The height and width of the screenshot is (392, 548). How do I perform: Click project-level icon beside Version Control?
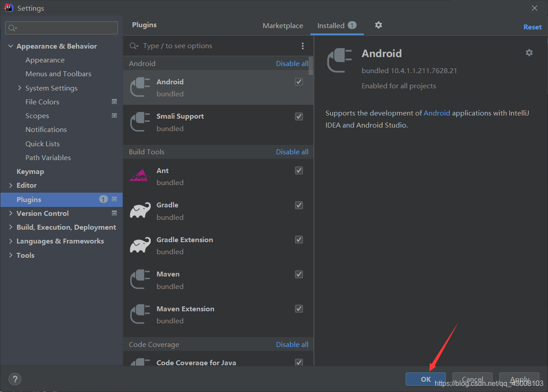pos(114,213)
